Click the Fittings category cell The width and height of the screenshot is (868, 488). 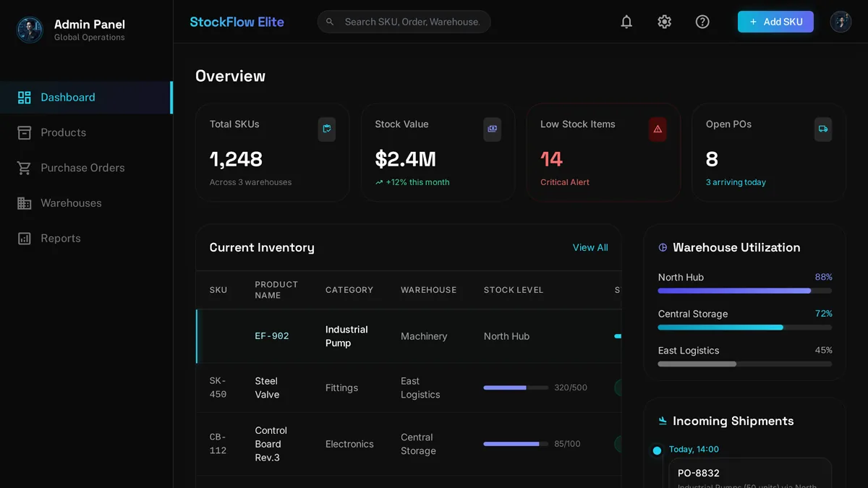click(x=341, y=388)
